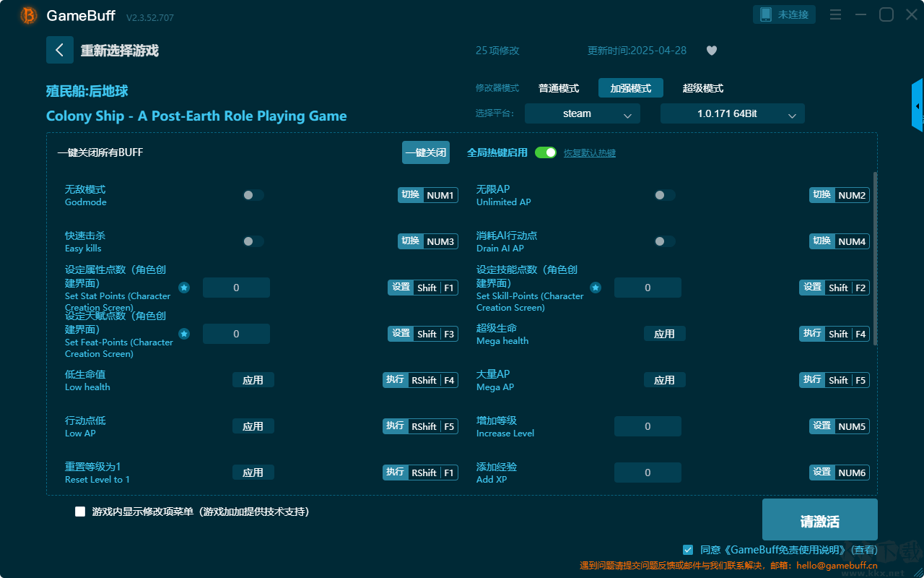Uncheck the GameBuff disclaimer agreement checkbox
The image size is (924, 578).
(688, 550)
